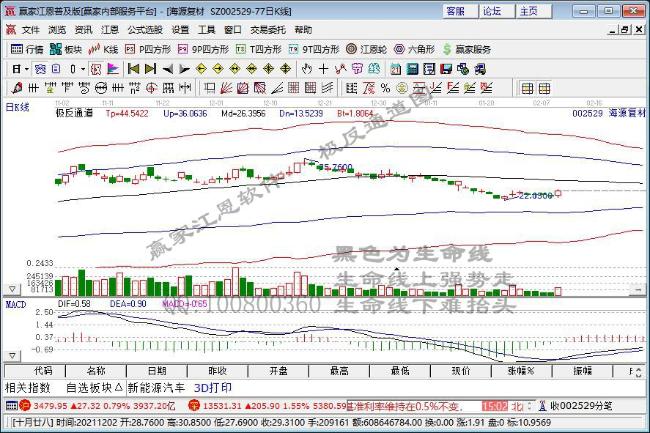This screenshot has height=433, width=650.
Task: Open the 江恩 menu
Action: pos(110,30)
